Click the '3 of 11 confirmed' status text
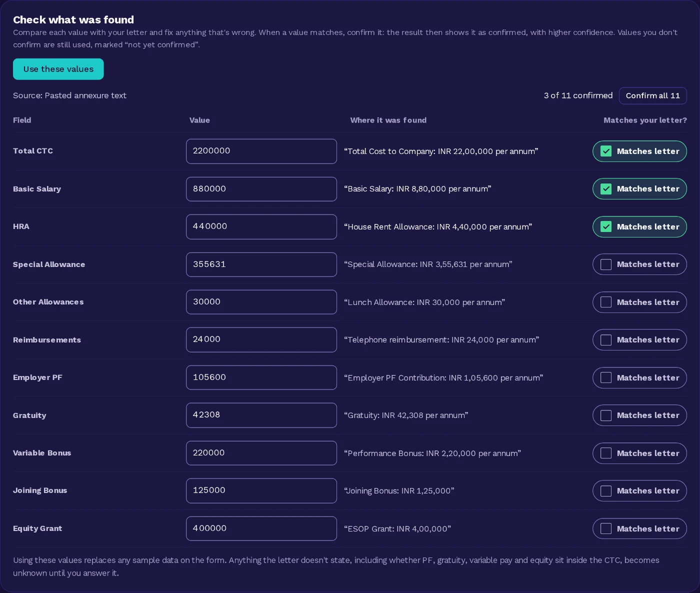Viewport: 700px width, 593px height. pos(578,95)
